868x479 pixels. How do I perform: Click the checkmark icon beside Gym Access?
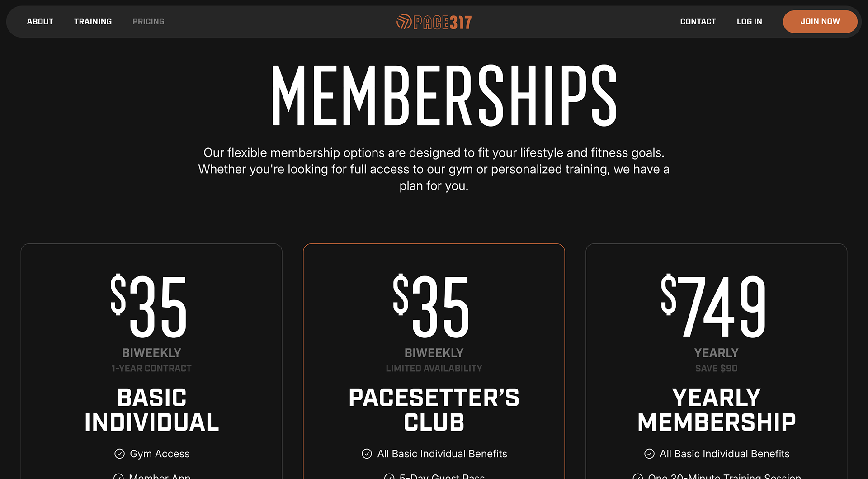pyautogui.click(x=119, y=454)
